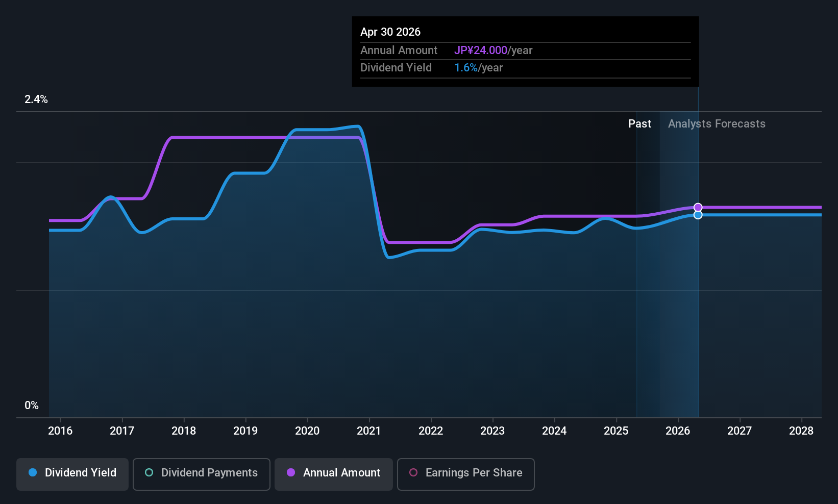
Task: Toggle the Dividend Yield series
Action: click(72, 474)
